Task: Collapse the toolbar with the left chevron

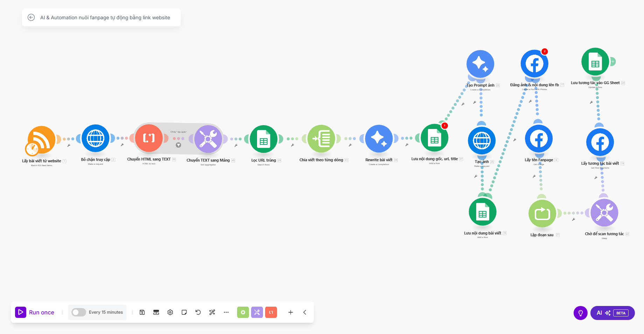Action: coord(305,312)
